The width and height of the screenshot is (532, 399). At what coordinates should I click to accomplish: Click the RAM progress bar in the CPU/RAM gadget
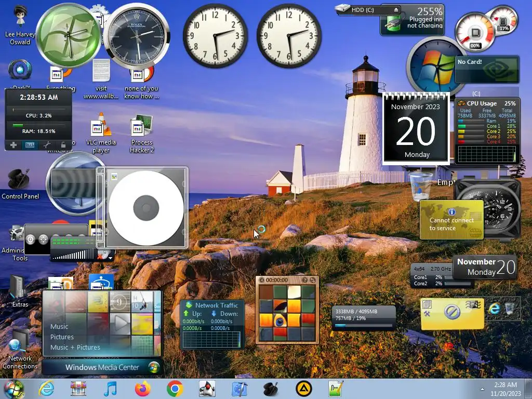[38, 125]
